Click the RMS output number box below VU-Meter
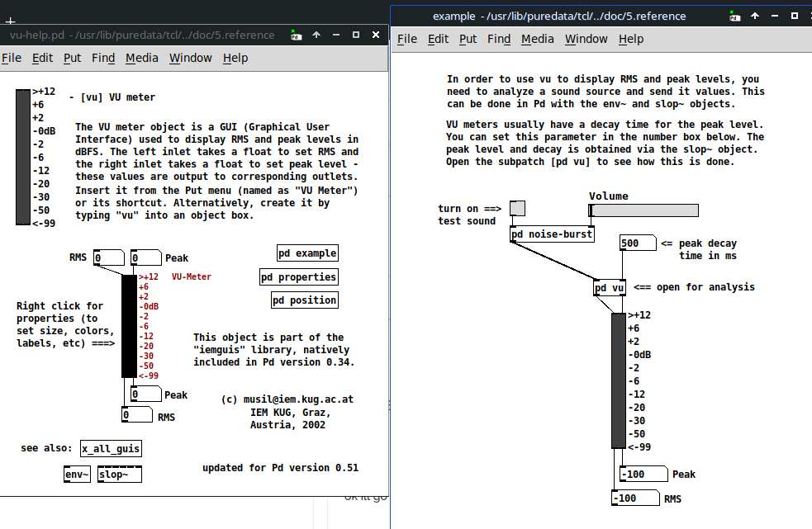The image size is (812, 529). (137, 414)
